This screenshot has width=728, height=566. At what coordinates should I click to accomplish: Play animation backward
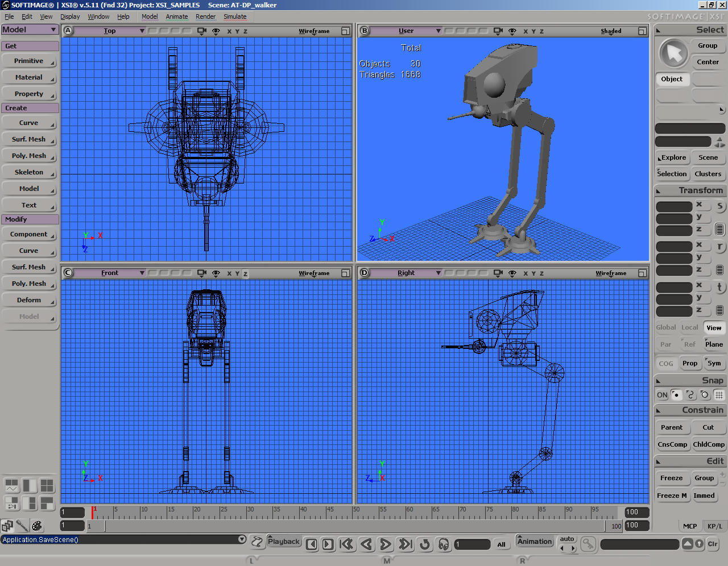366,544
